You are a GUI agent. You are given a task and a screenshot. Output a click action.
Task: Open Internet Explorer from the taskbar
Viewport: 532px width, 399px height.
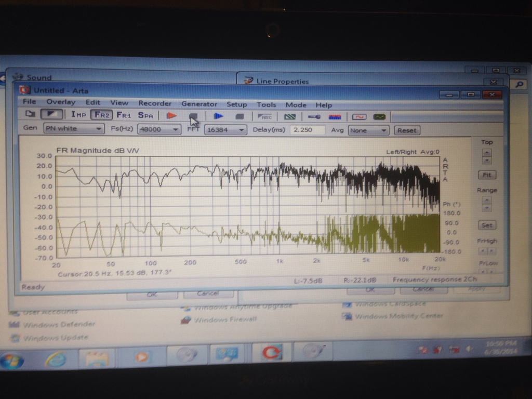[56, 360]
